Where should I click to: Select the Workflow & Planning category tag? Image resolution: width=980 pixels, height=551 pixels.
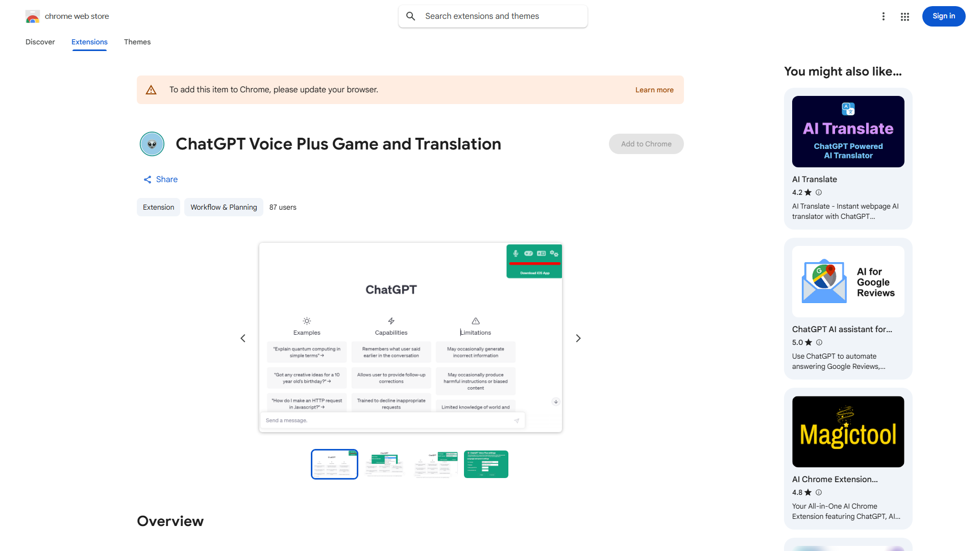[x=224, y=207]
